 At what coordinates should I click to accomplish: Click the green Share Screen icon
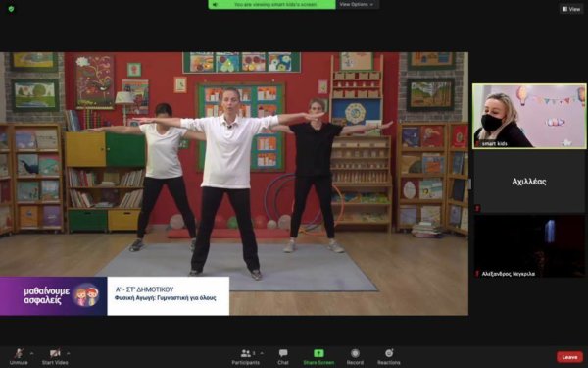pos(318,353)
